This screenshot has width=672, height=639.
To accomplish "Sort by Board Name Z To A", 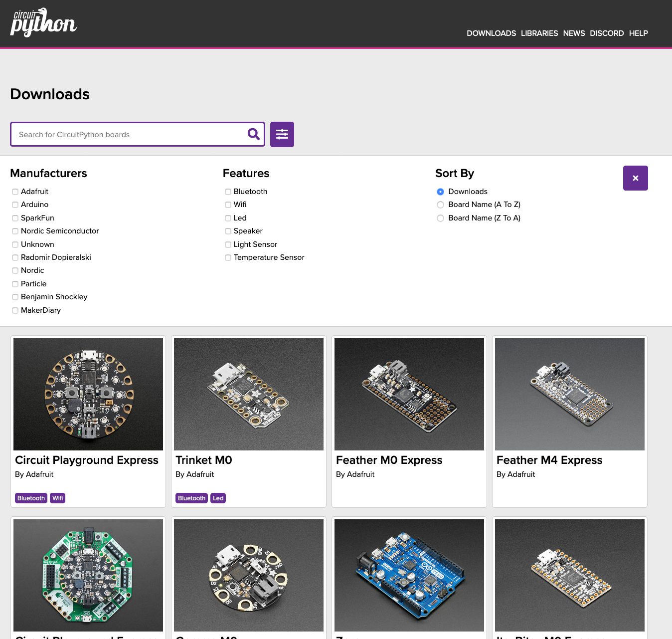I will coord(440,218).
